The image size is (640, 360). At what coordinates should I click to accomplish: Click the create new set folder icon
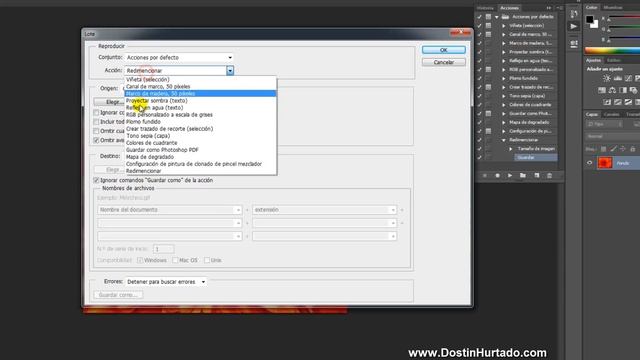click(x=523, y=176)
